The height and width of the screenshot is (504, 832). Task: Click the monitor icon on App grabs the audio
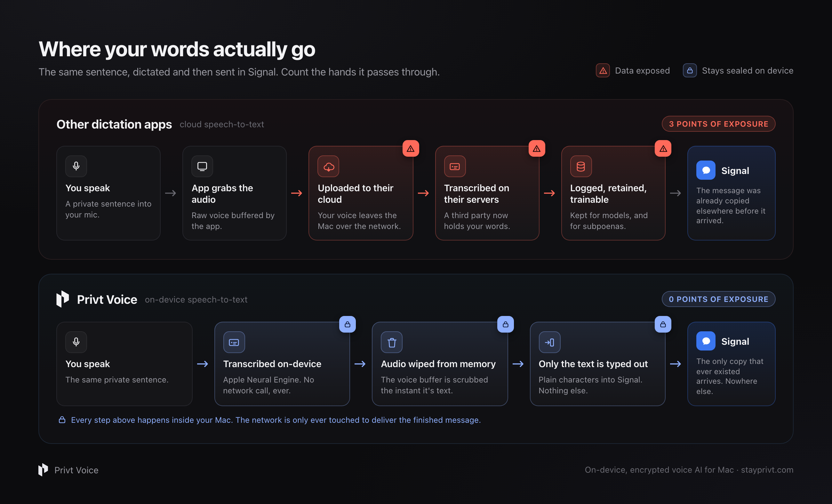202,166
